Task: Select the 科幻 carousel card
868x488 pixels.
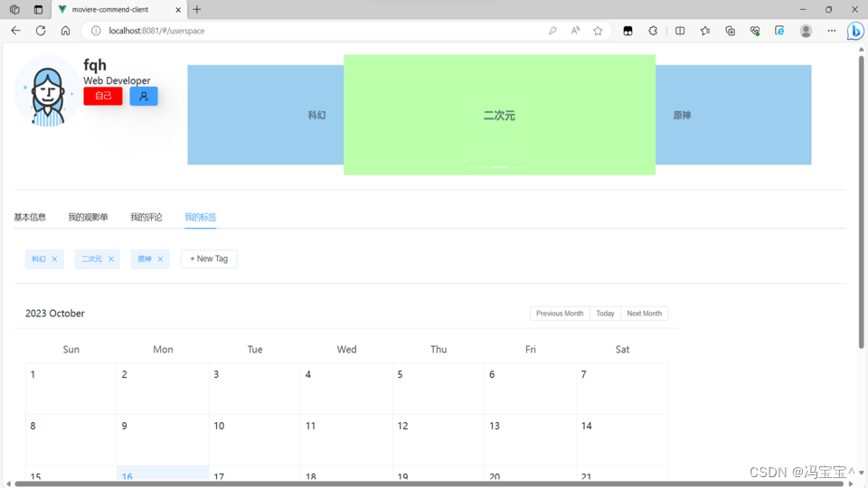Action: (x=266, y=115)
